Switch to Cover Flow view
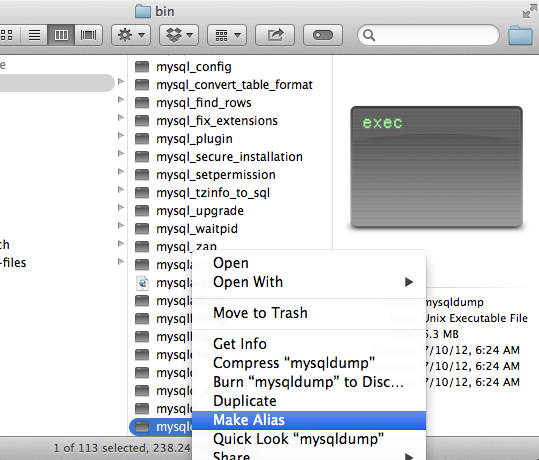The width and height of the screenshot is (539, 460). coord(88,35)
